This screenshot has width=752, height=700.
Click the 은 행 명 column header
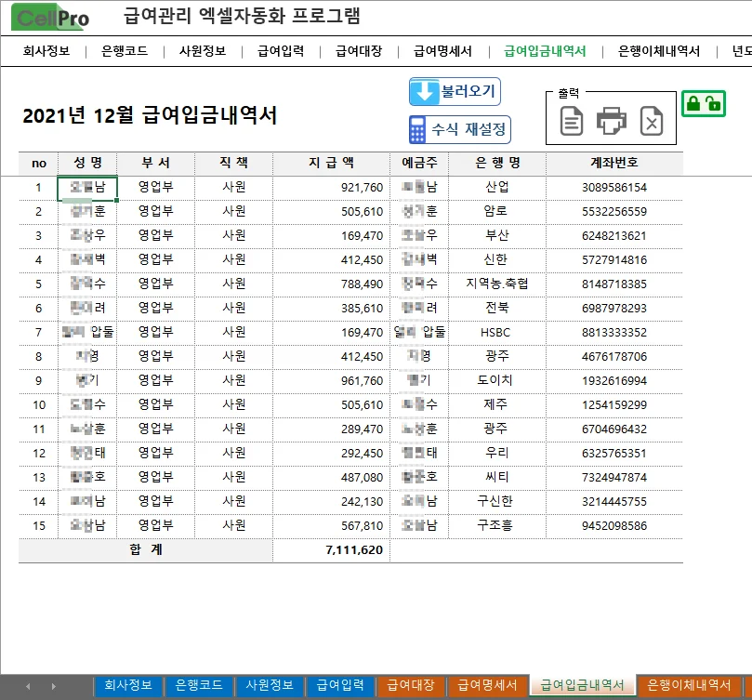pyautogui.click(x=497, y=163)
